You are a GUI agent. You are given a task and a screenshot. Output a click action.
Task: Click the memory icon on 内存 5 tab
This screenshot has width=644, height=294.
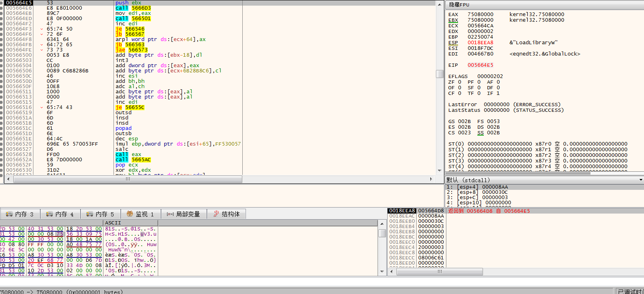tap(89, 214)
